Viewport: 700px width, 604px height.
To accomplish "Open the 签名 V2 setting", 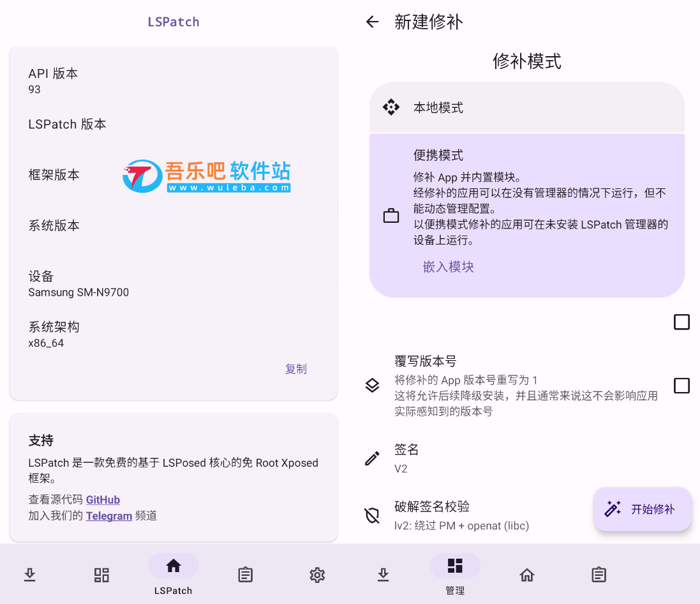I will 527,458.
